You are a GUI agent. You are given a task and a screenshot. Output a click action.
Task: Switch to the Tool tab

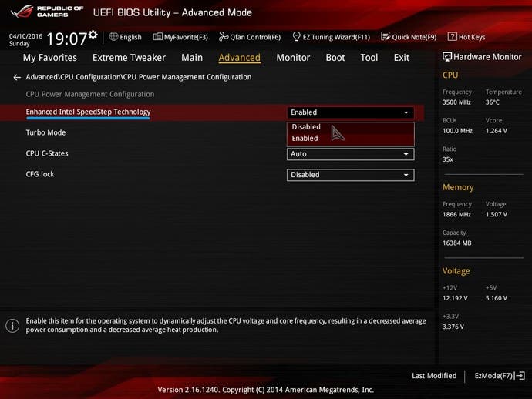pos(369,58)
